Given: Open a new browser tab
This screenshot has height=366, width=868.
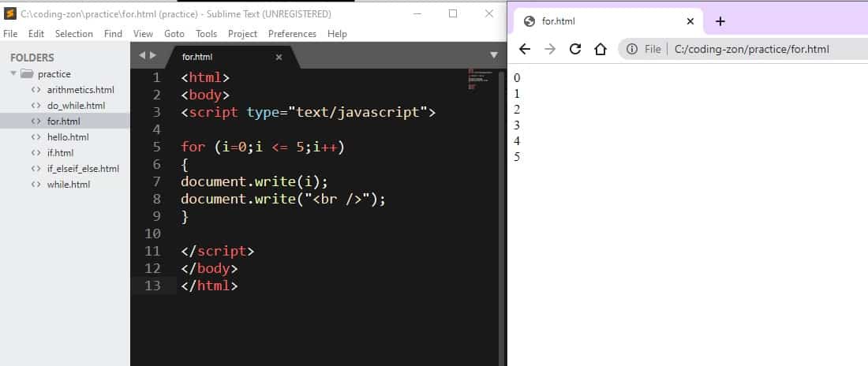Looking at the screenshot, I should point(720,21).
